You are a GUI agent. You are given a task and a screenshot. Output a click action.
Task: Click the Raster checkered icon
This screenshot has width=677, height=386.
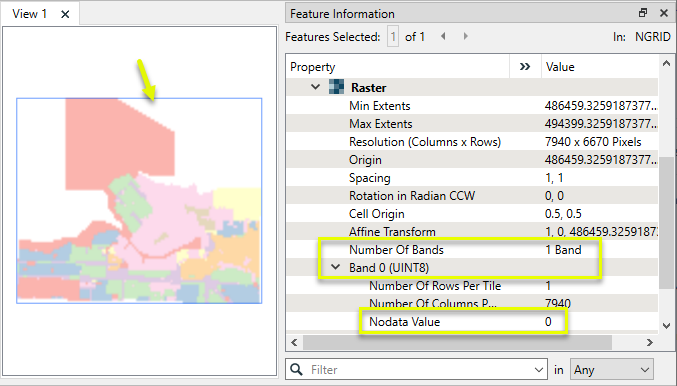point(336,87)
